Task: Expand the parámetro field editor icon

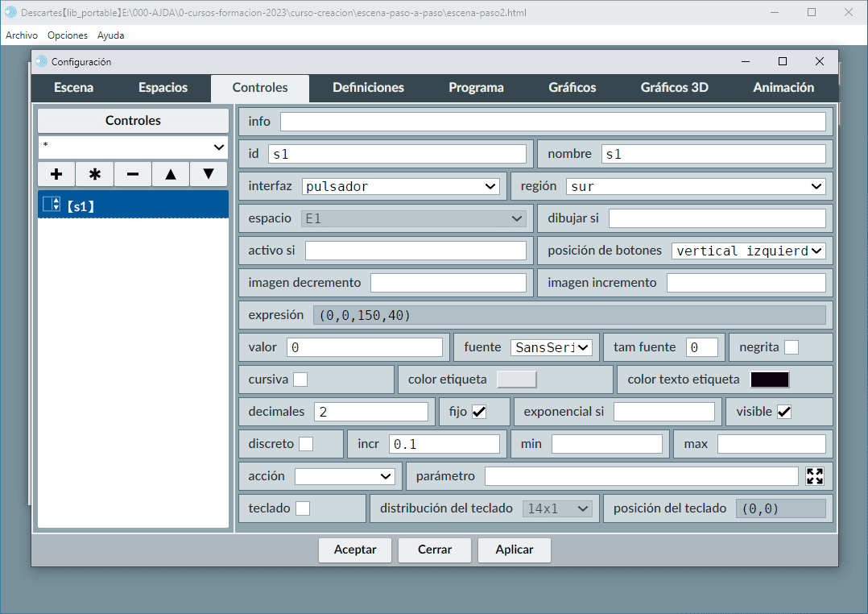Action: (x=815, y=476)
